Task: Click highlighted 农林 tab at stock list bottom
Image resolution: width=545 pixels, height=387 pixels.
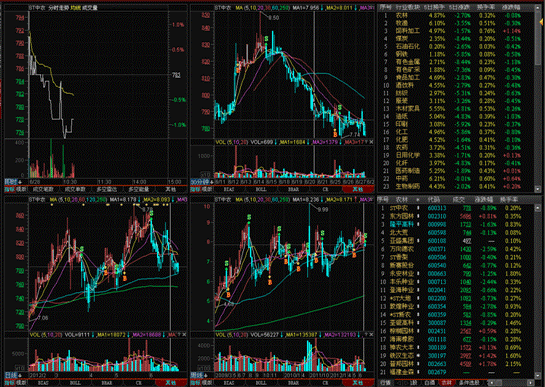Action: [446, 383]
